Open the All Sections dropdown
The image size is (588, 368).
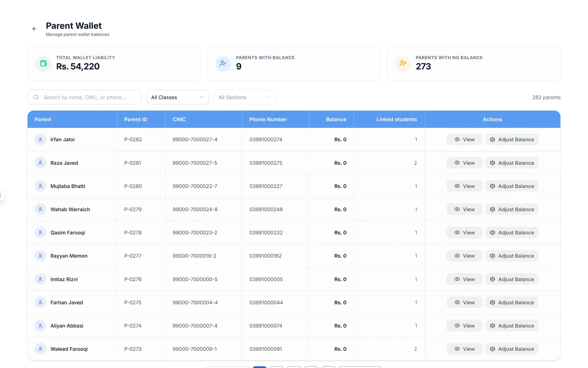point(245,97)
